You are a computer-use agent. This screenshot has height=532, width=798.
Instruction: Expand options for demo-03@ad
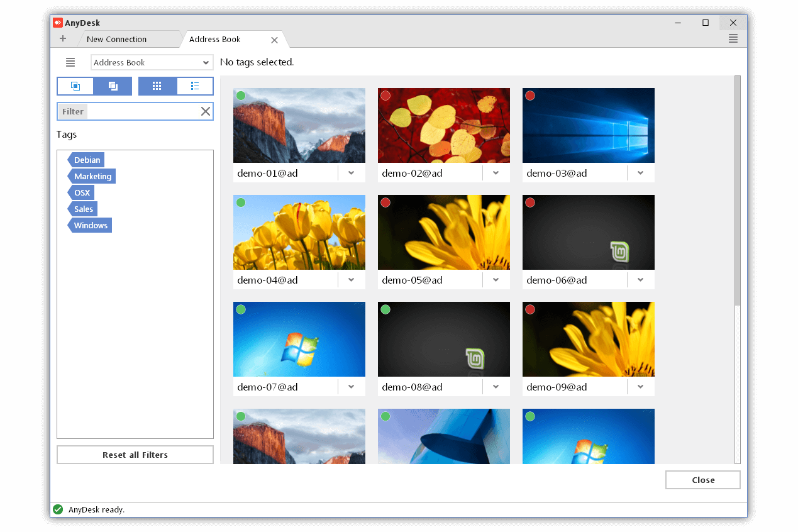click(x=641, y=173)
